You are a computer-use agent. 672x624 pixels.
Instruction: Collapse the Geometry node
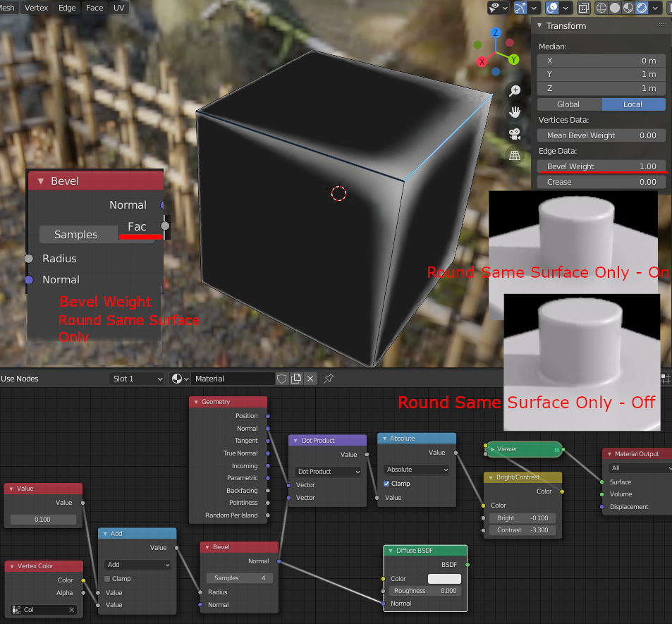coord(196,402)
